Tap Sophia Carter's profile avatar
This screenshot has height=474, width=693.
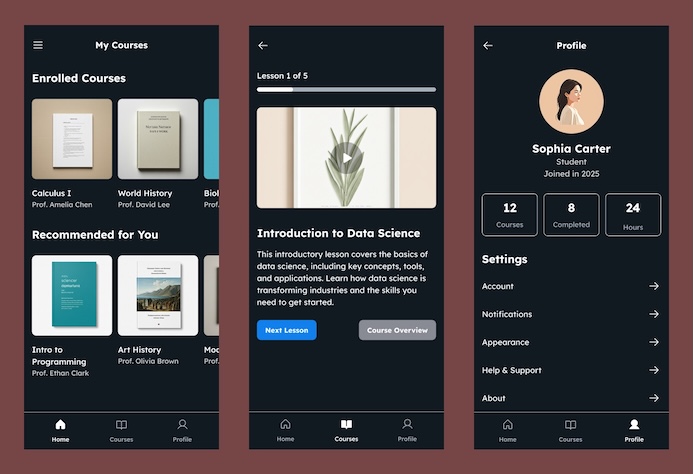tap(571, 101)
